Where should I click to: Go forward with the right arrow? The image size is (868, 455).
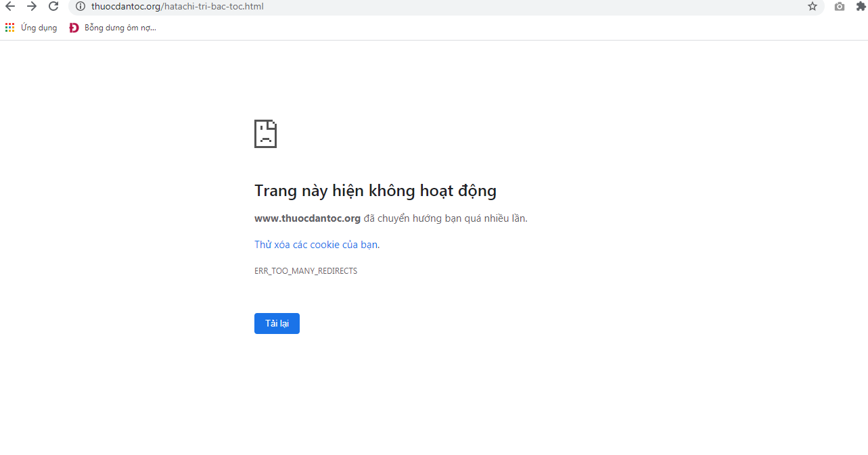point(32,6)
